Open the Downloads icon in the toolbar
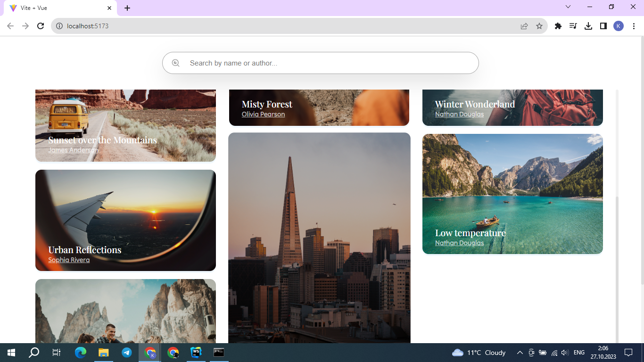The width and height of the screenshot is (644, 362). coord(588,26)
